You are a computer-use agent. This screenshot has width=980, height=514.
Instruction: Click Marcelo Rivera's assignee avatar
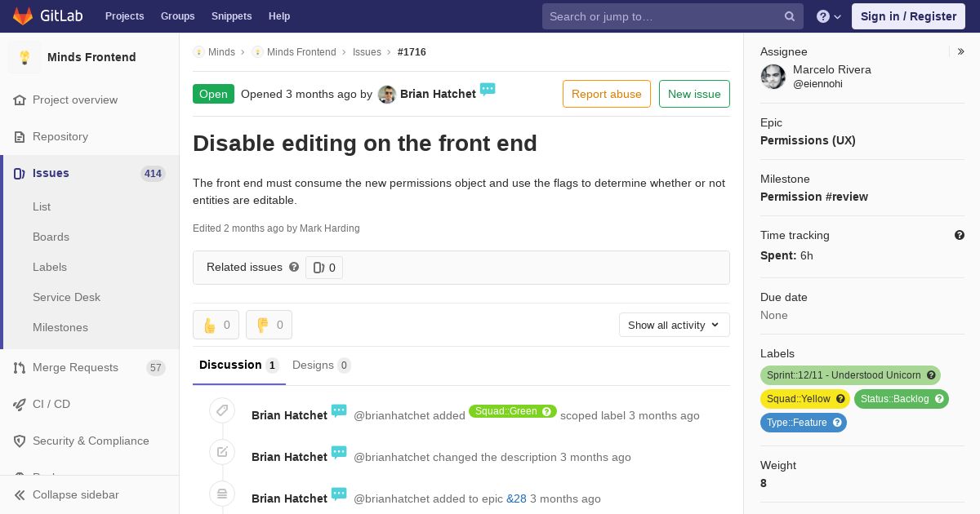[x=773, y=77]
